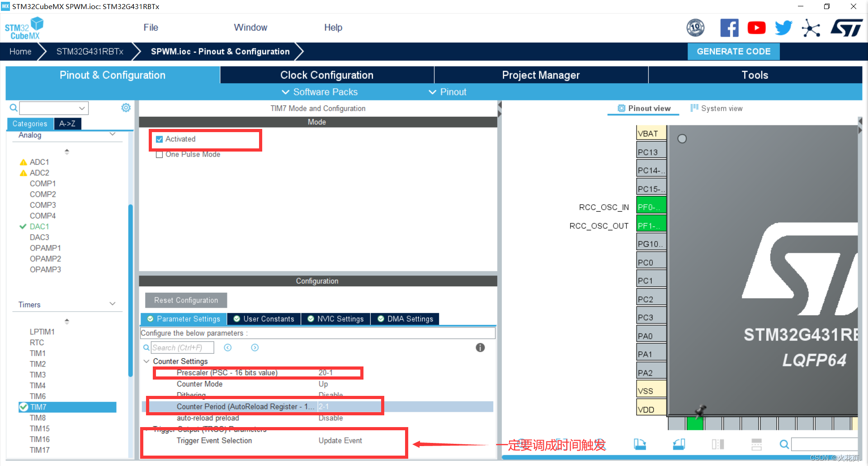Viewport: 868px width, 466px height.
Task: Collapse the Timers category
Action: click(x=113, y=304)
